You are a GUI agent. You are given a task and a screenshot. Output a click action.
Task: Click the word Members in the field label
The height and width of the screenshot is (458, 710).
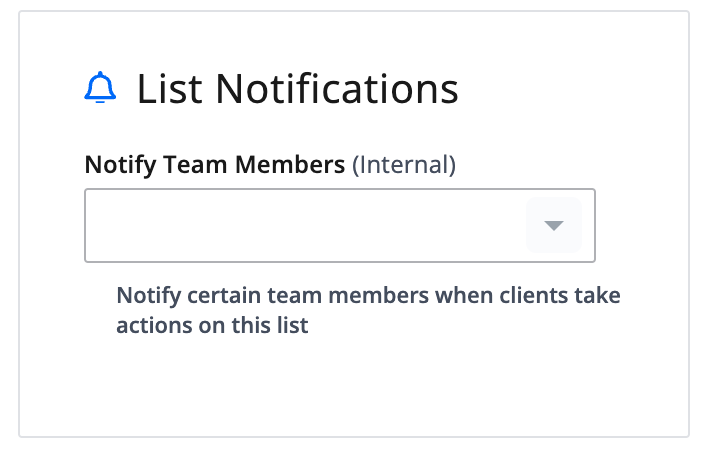(290, 164)
